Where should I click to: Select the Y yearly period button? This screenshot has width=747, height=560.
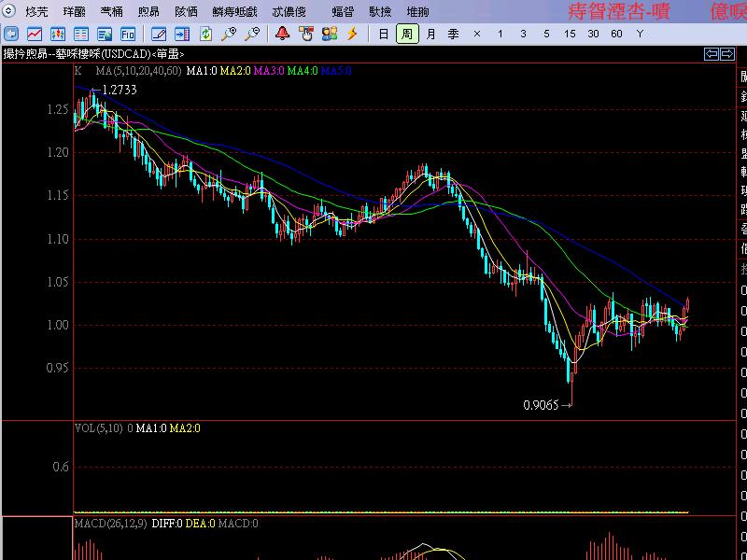coord(640,35)
